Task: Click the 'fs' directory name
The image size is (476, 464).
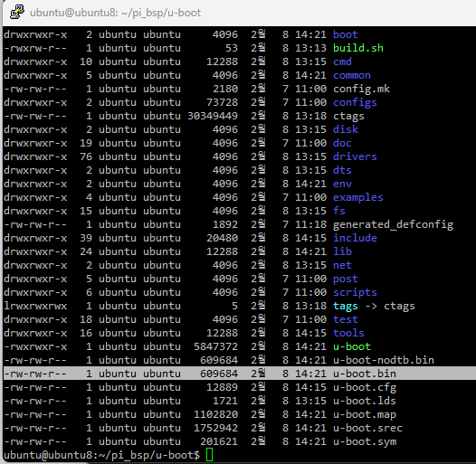Action: pyautogui.click(x=339, y=211)
